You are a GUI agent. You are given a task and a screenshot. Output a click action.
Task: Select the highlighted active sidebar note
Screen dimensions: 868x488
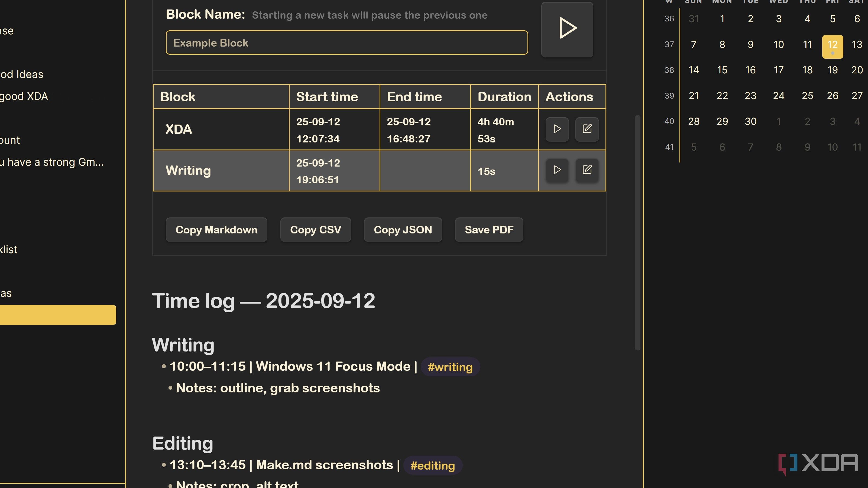pyautogui.click(x=58, y=315)
